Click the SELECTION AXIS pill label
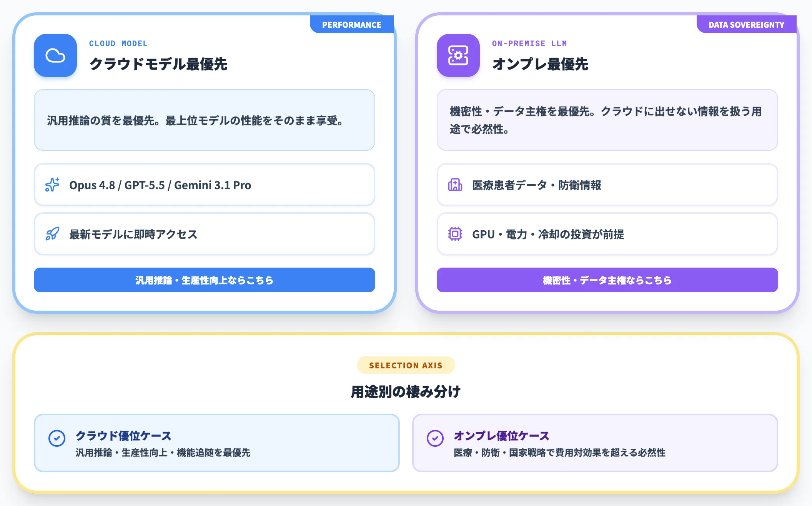 [x=406, y=365]
